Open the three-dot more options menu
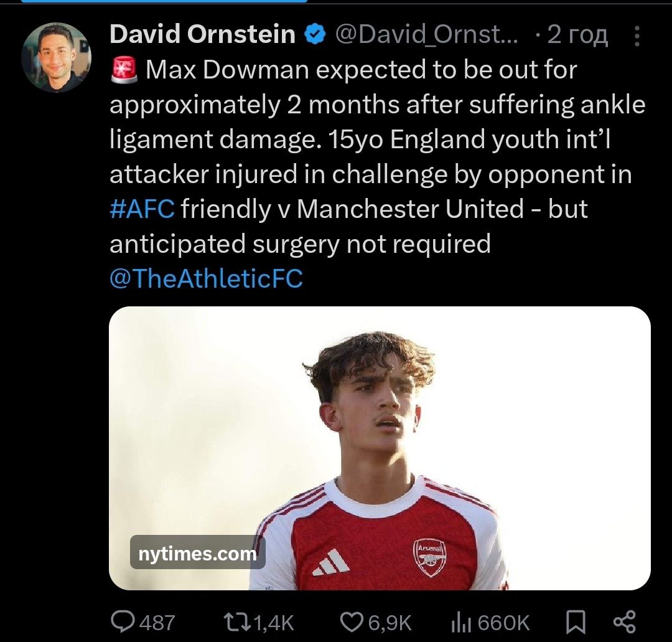This screenshot has width=672, height=642. [637, 36]
